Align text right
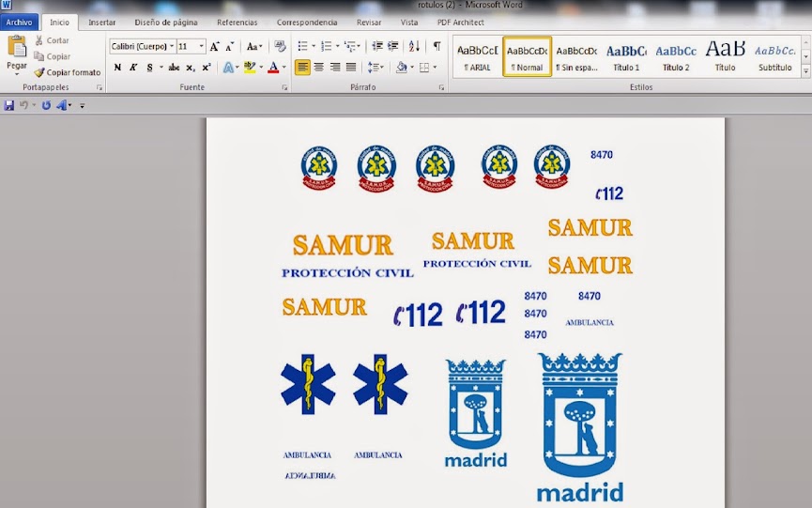The height and width of the screenshot is (508, 812). coord(335,68)
